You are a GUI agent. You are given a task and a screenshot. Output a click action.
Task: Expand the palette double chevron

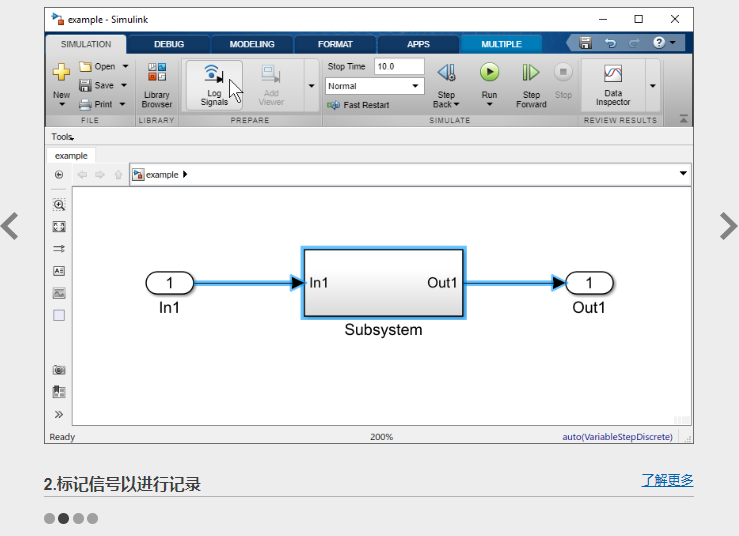point(59,414)
